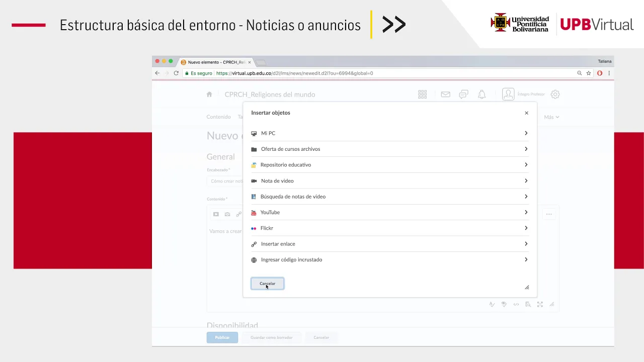Screen dimensions: 644x362
Task: Open the notifications bell icon
Action: click(481, 94)
